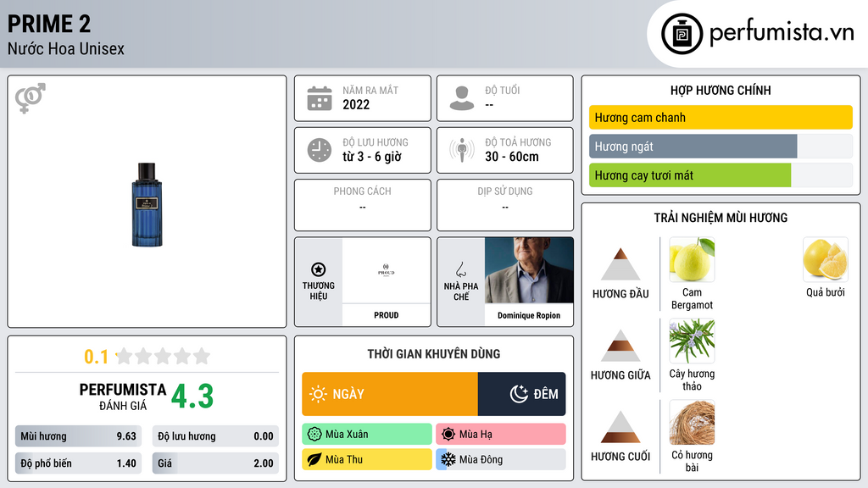Click the 4.3 Perfumista score

pyautogui.click(x=192, y=396)
